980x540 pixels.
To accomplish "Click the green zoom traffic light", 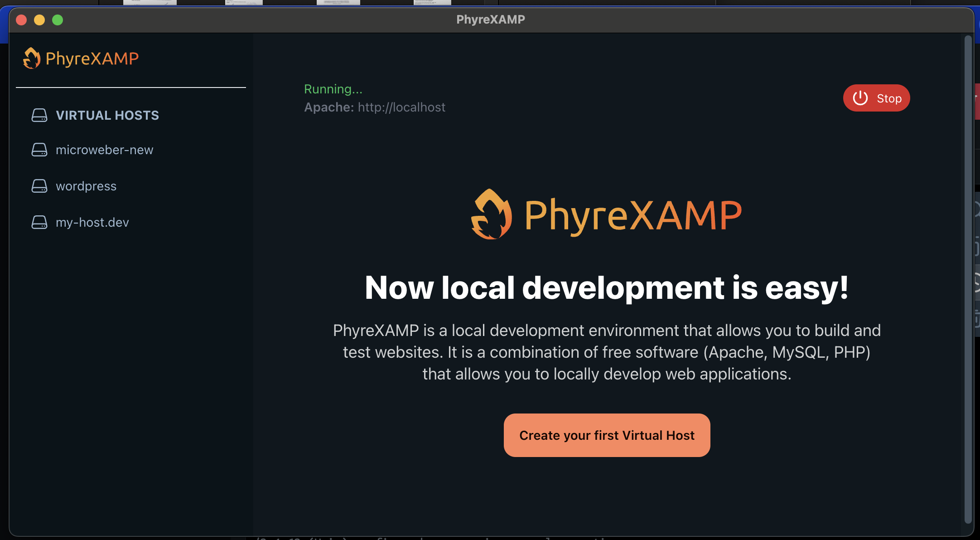I will coord(58,19).
